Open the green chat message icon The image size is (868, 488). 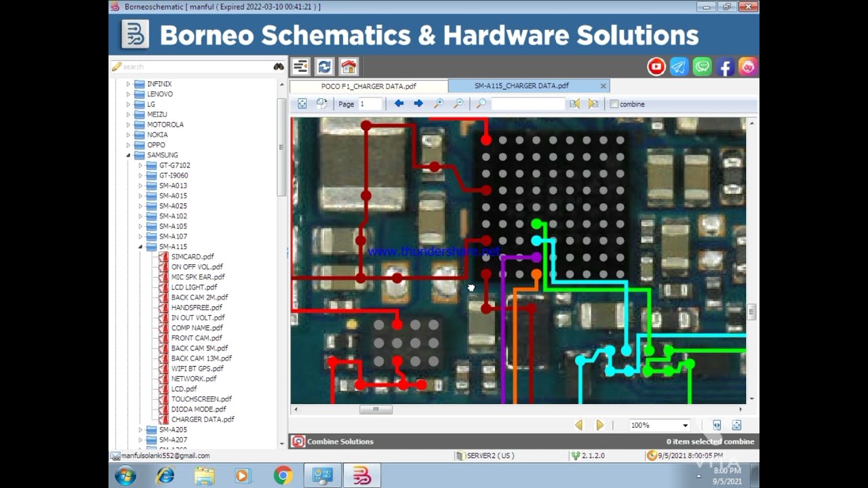(702, 66)
